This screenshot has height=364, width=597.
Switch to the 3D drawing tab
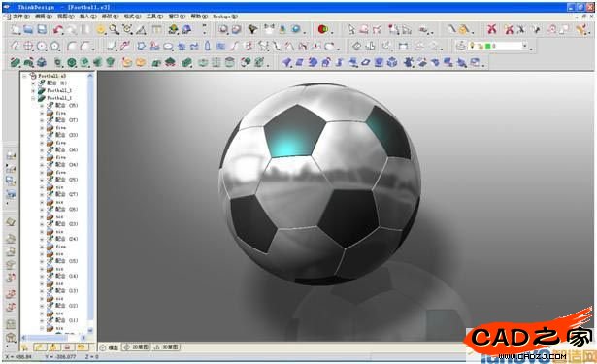(x=166, y=347)
